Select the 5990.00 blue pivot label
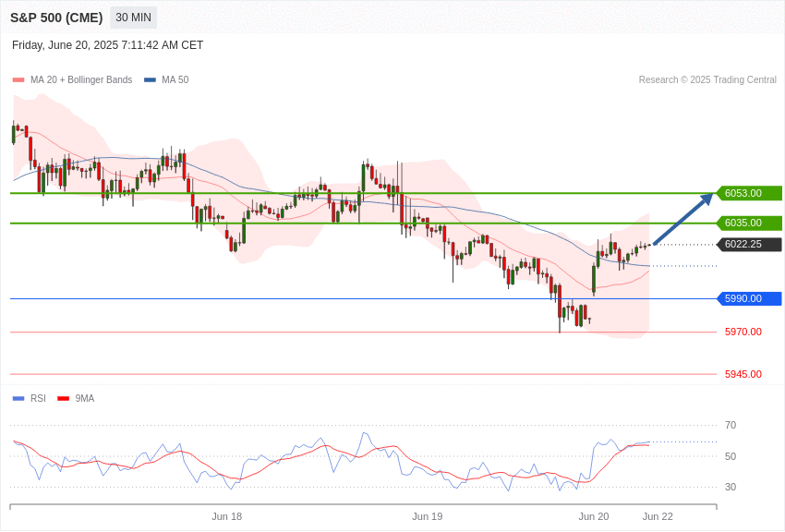This screenshot has width=785, height=532. coord(749,298)
